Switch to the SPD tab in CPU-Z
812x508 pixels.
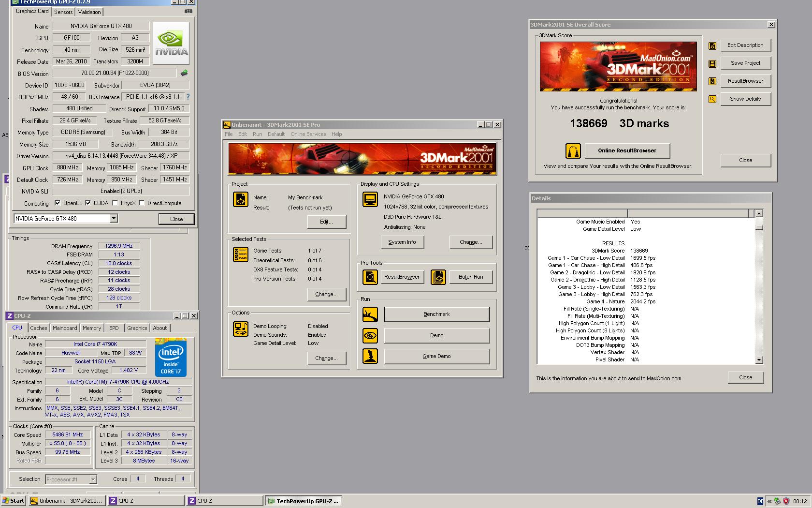[x=114, y=328]
